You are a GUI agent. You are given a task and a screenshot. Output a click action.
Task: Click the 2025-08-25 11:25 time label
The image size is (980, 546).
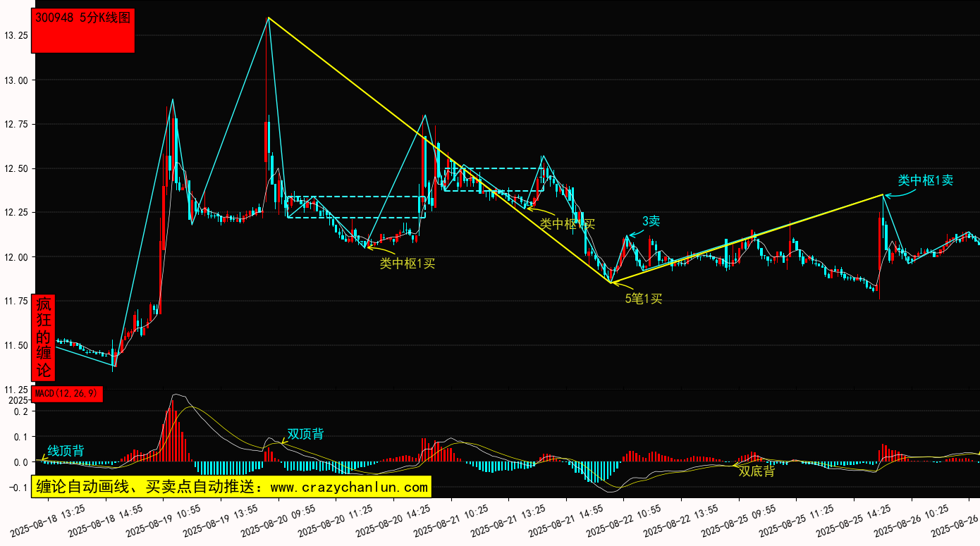tap(797, 521)
